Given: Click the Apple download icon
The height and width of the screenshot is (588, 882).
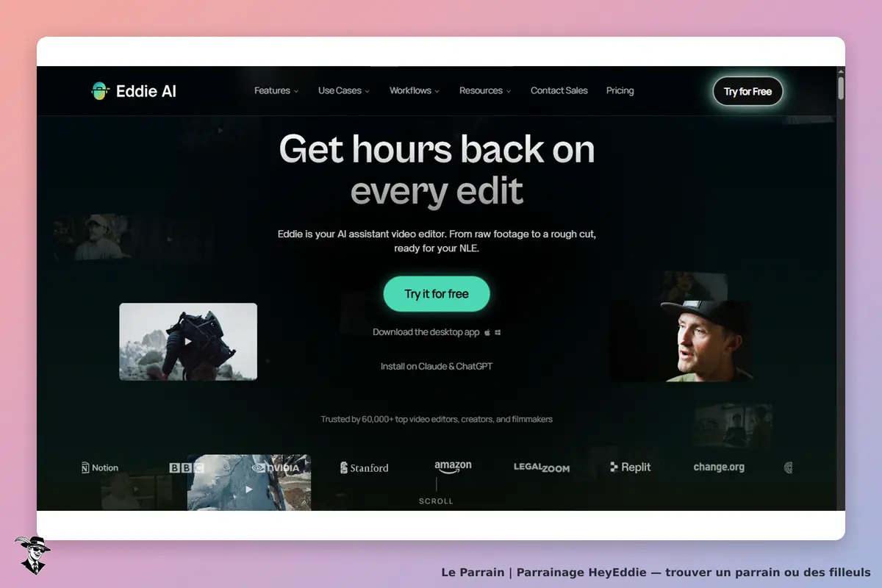Looking at the screenshot, I should (x=487, y=332).
